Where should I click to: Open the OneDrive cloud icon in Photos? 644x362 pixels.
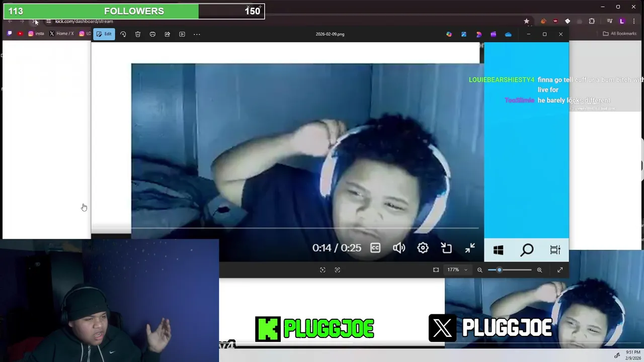click(x=508, y=34)
